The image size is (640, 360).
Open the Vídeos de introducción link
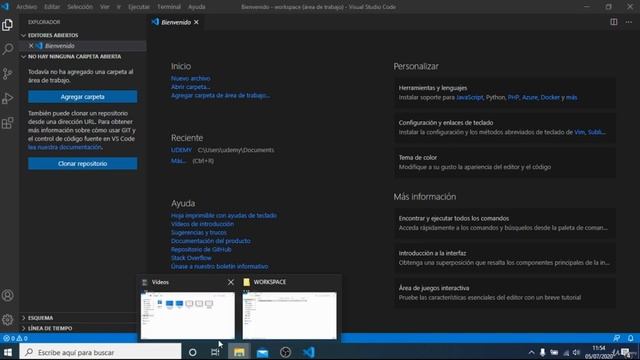(202, 224)
